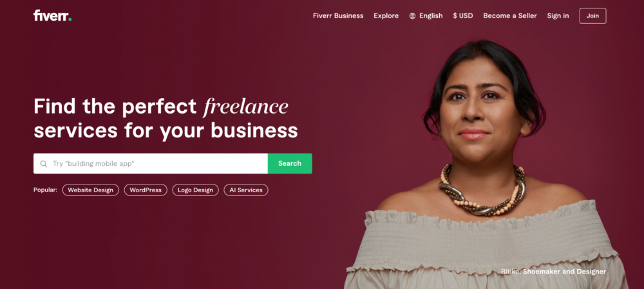Select the Logo Design popular tag
644x289 pixels.
[x=196, y=190]
